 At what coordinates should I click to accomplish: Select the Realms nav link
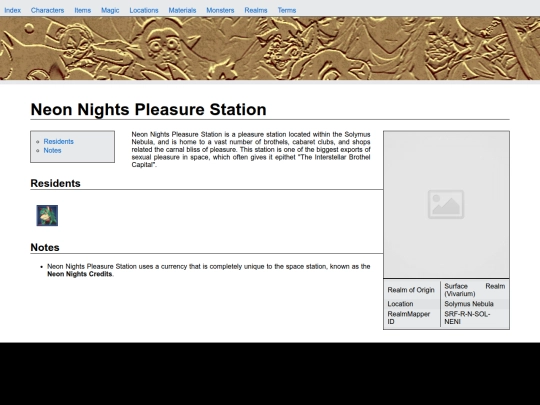[256, 10]
